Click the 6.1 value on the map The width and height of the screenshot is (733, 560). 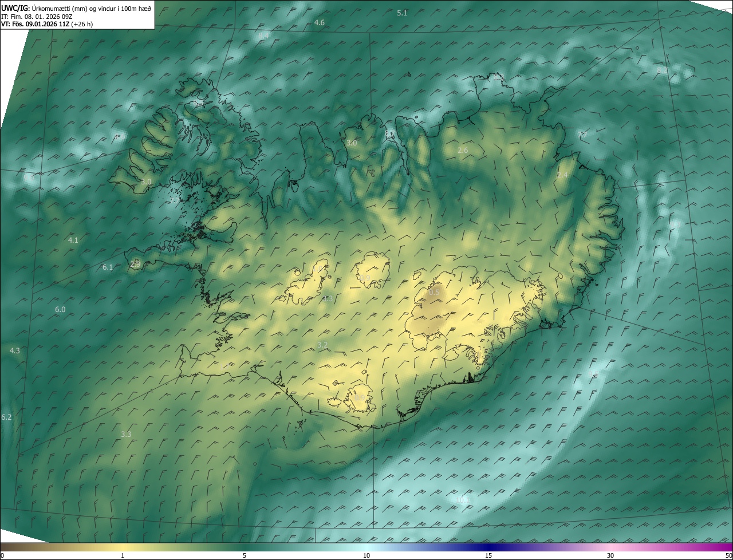108,267
